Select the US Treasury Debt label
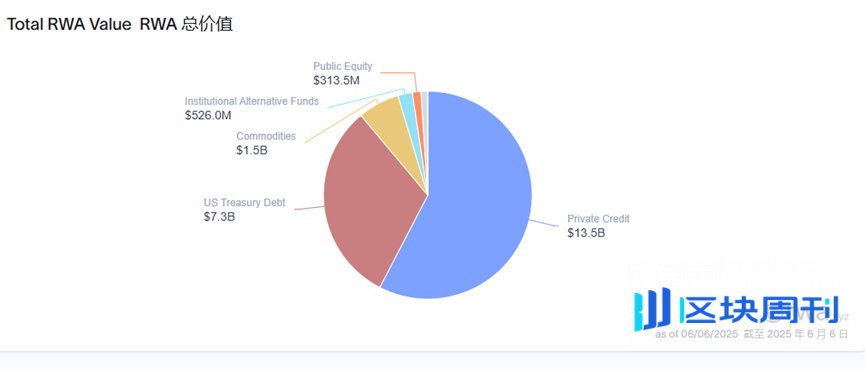The width and height of the screenshot is (865, 369). click(x=244, y=202)
